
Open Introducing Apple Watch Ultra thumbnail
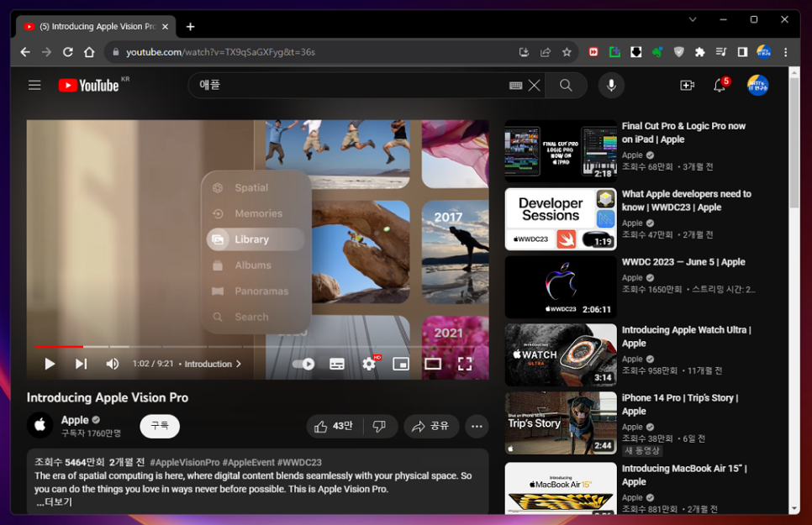click(561, 355)
